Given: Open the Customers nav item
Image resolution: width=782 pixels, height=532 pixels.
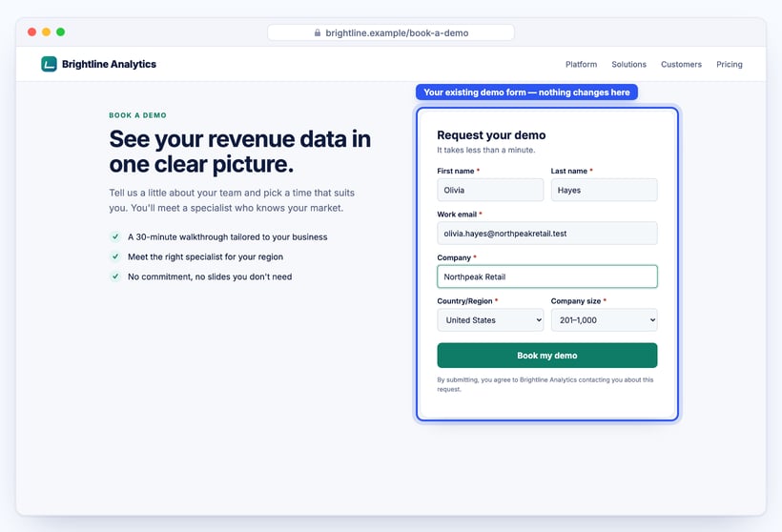Looking at the screenshot, I should (x=681, y=64).
